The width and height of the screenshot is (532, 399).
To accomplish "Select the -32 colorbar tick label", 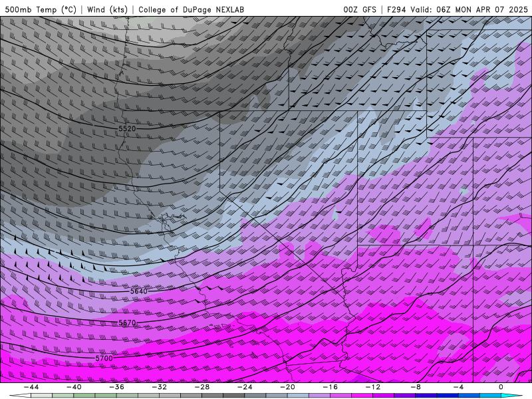I will pos(159,387).
